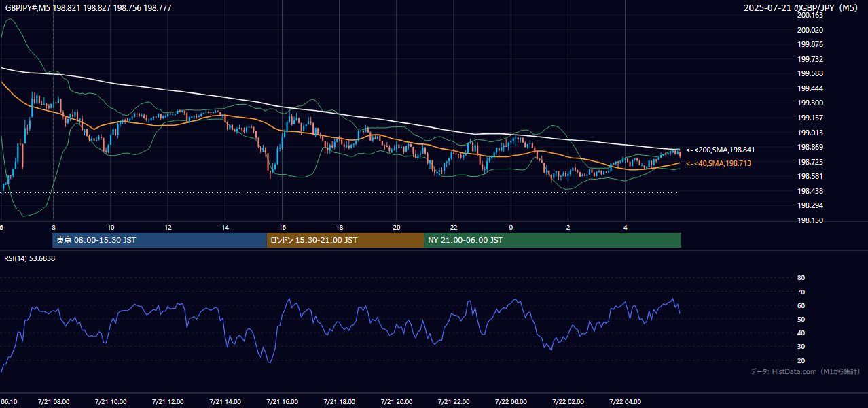Click the 7/21 12:00 time label
Screen dimensions: 868x408
coord(168,402)
